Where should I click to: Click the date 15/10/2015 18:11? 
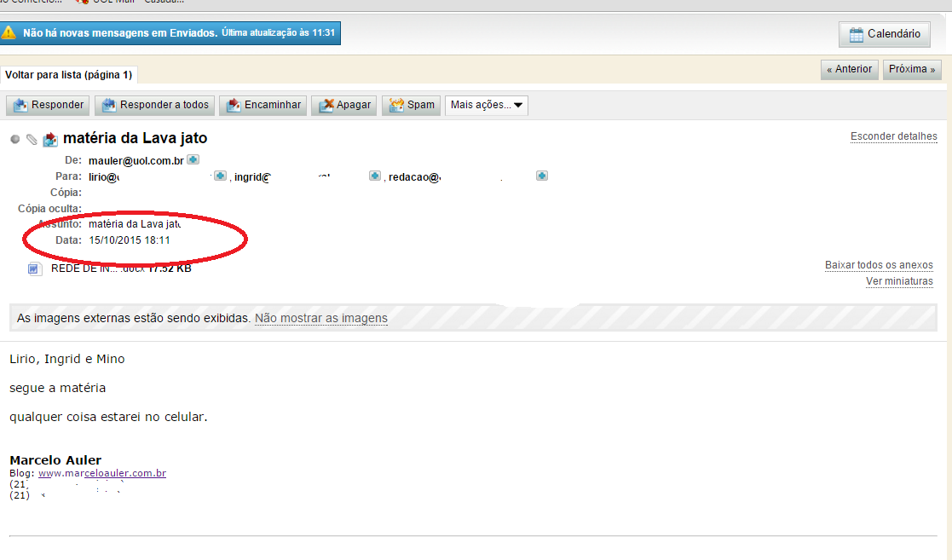coord(130,240)
